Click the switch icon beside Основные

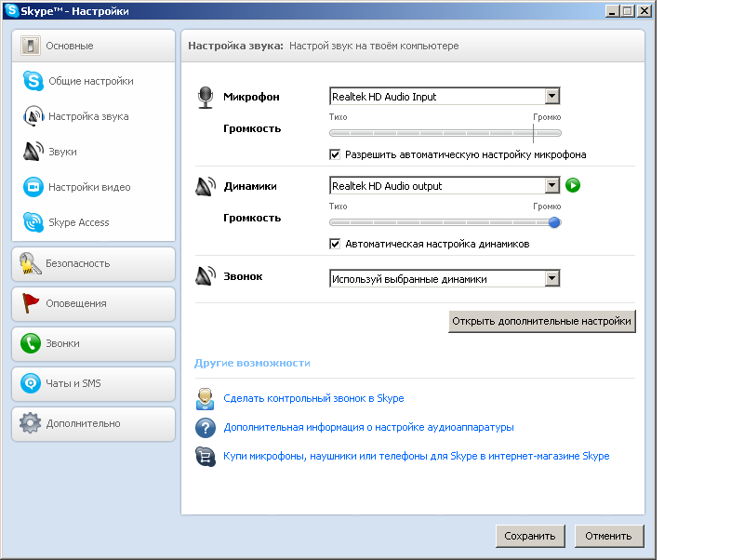click(x=31, y=46)
